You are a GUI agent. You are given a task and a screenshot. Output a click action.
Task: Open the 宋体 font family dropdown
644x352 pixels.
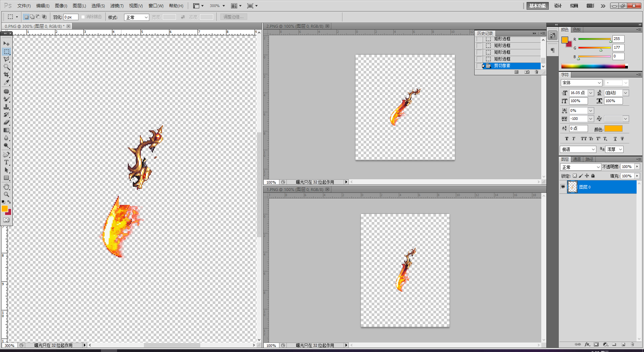(582, 83)
